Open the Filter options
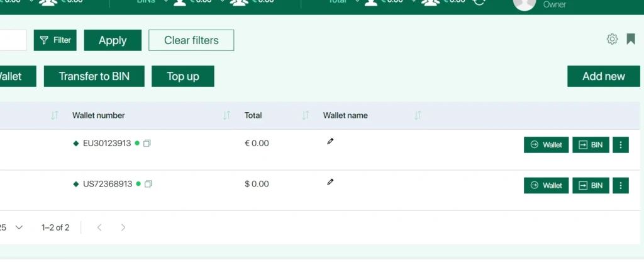This screenshot has height=274, width=644. coord(55,40)
